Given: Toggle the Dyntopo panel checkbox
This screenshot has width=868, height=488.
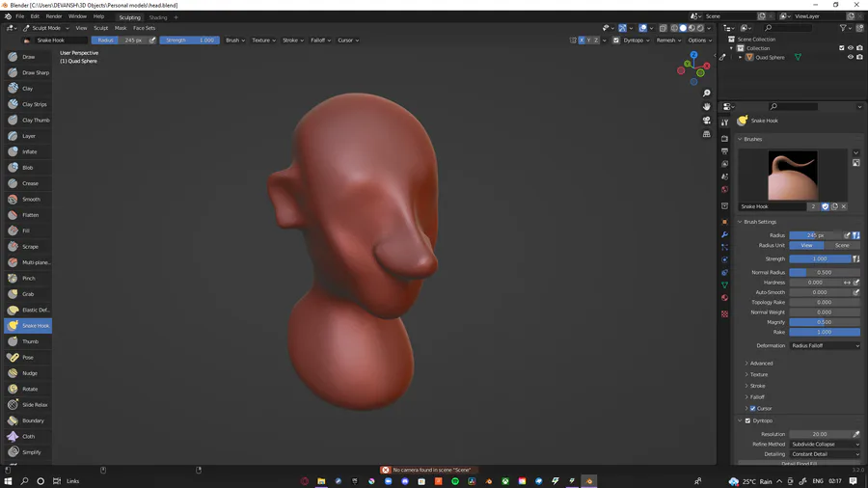Looking at the screenshot, I should 747,420.
